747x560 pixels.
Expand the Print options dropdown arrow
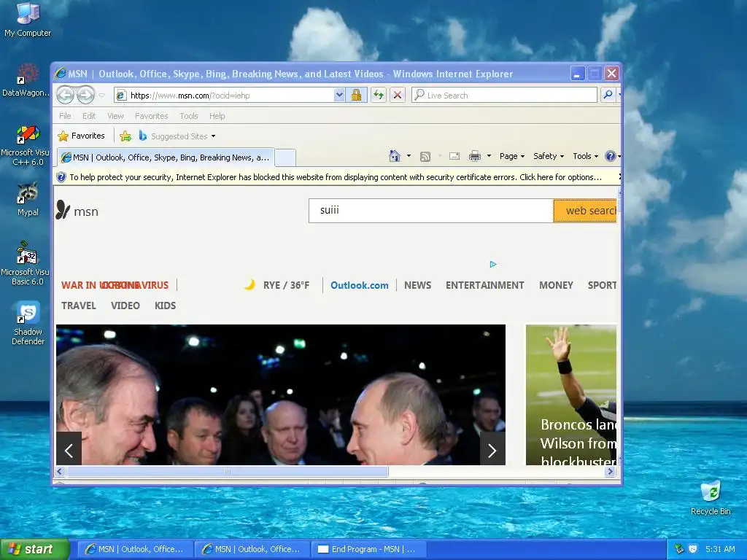[x=489, y=156]
